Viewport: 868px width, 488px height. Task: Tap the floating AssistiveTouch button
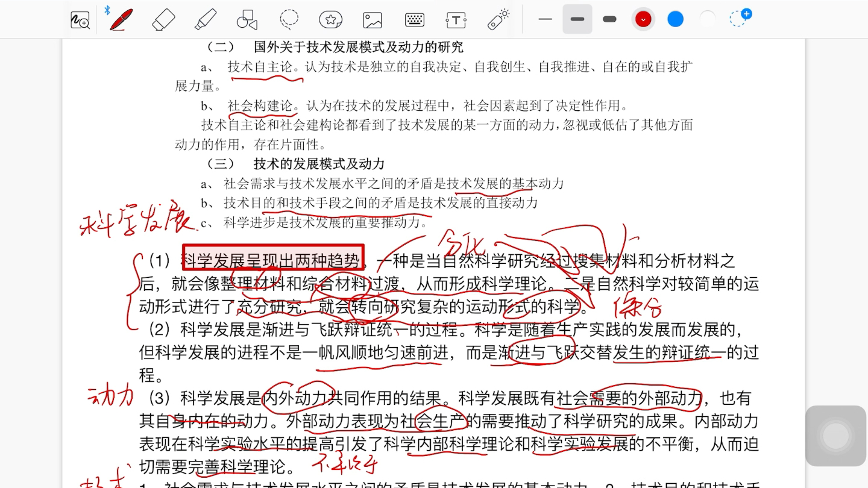click(836, 436)
